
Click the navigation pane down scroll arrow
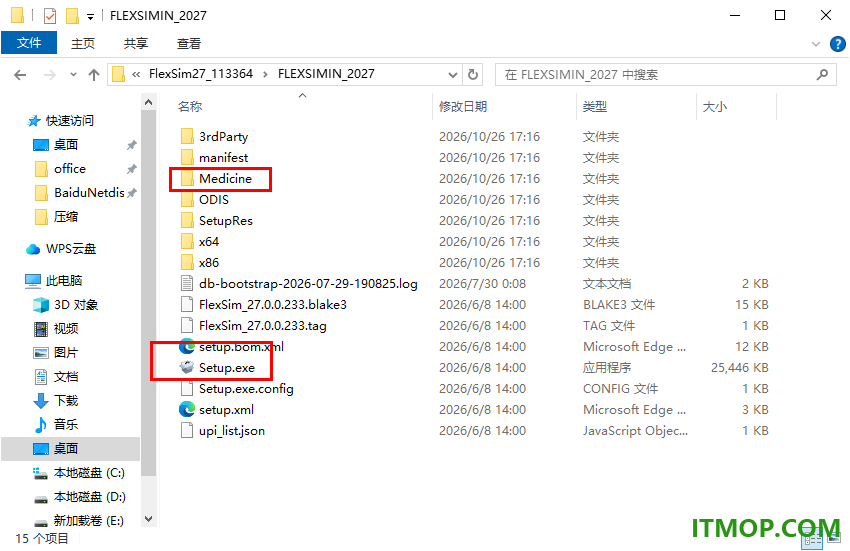point(149,519)
